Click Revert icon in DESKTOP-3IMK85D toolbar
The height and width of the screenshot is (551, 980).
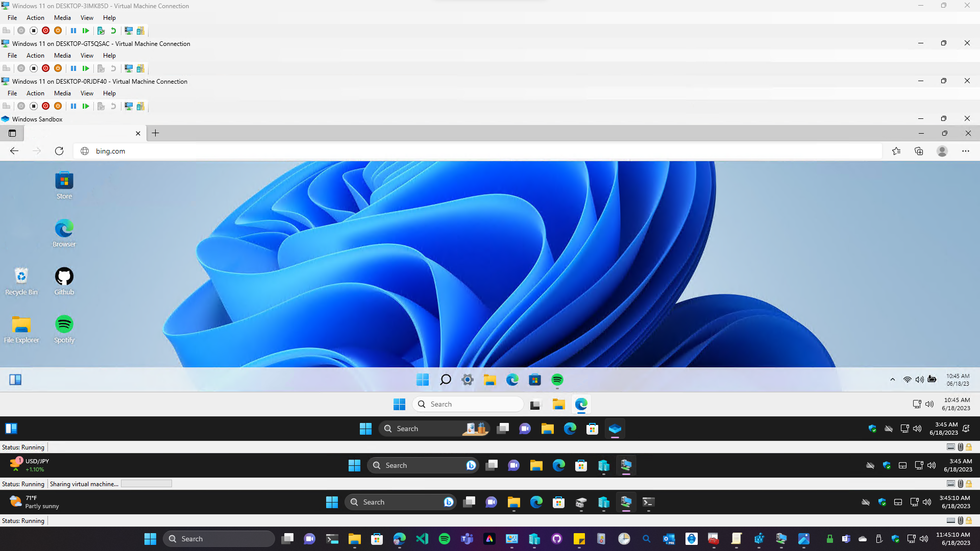(x=113, y=31)
